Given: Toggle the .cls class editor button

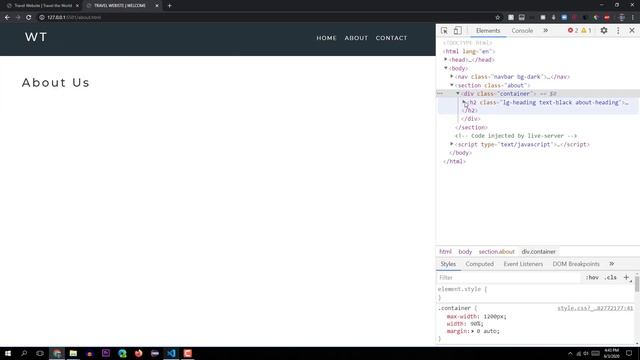Looking at the screenshot, I should point(610,278).
